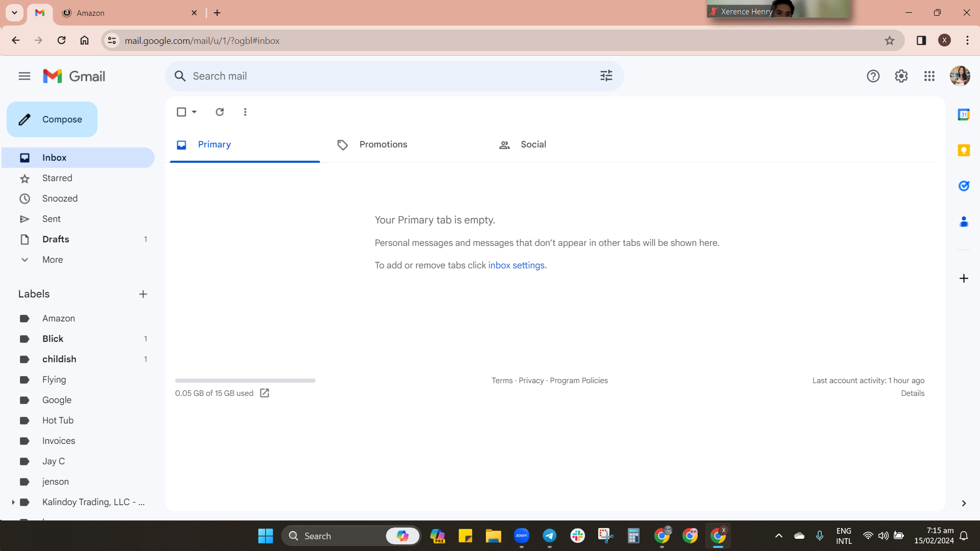Viewport: 980px width, 551px height.
Task: Click the Privacy link
Action: [x=531, y=381]
